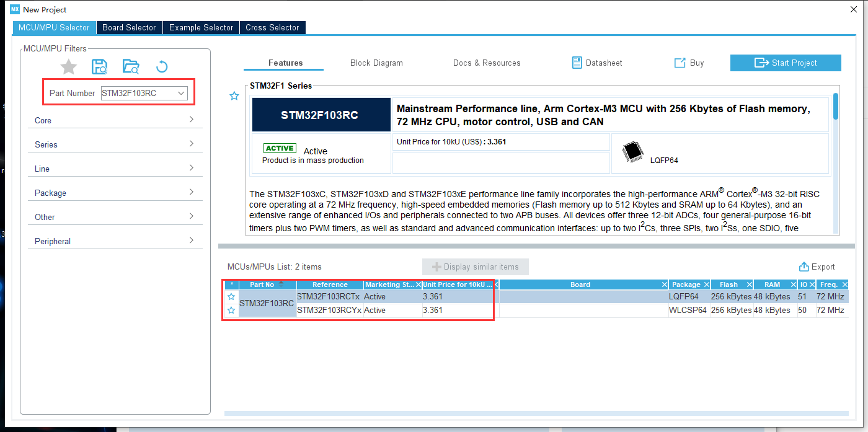Open the Part Number dropdown
The height and width of the screenshot is (432, 868).
[181, 93]
